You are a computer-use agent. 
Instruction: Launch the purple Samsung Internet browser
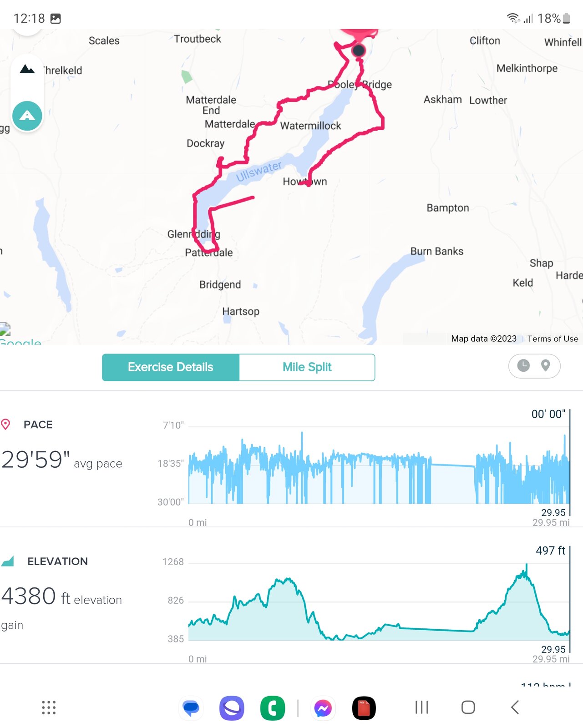[x=232, y=708]
